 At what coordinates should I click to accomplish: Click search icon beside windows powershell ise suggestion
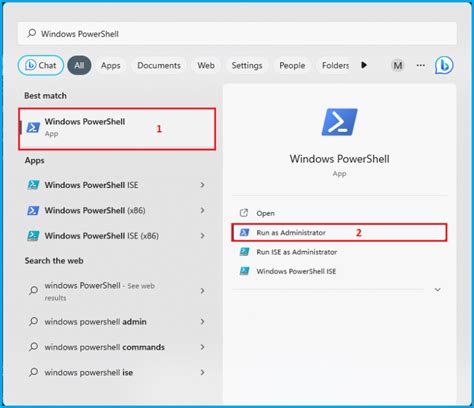[x=33, y=372]
